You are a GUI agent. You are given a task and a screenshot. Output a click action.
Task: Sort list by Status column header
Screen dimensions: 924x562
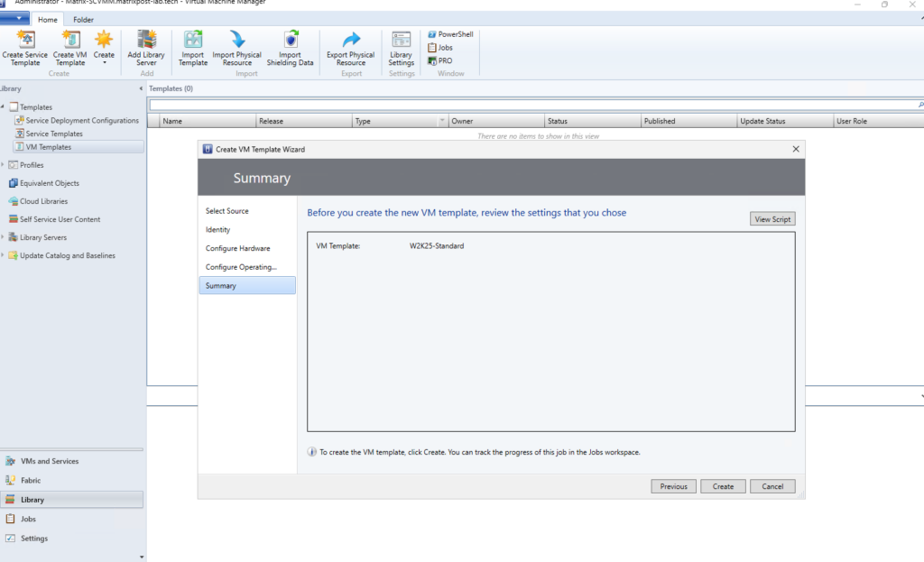pyautogui.click(x=593, y=121)
